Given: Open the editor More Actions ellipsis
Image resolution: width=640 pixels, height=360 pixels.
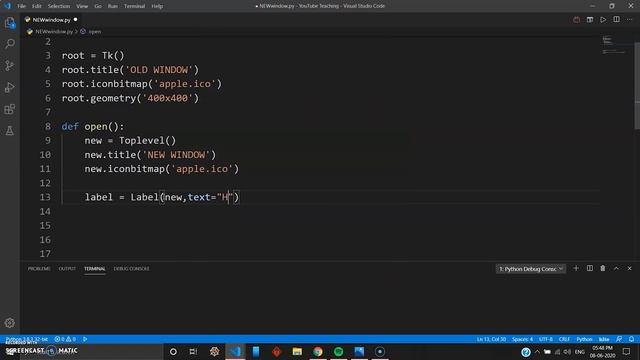Looking at the screenshot, I should 629,20.
